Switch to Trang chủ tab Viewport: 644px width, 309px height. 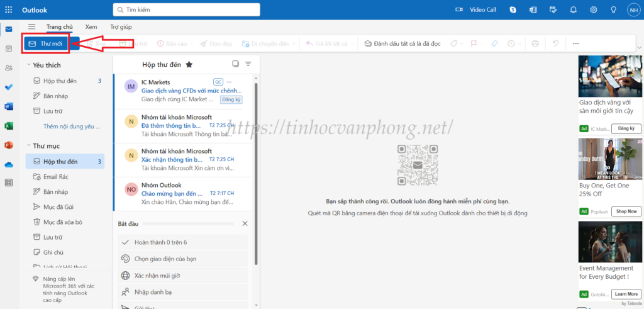click(60, 26)
